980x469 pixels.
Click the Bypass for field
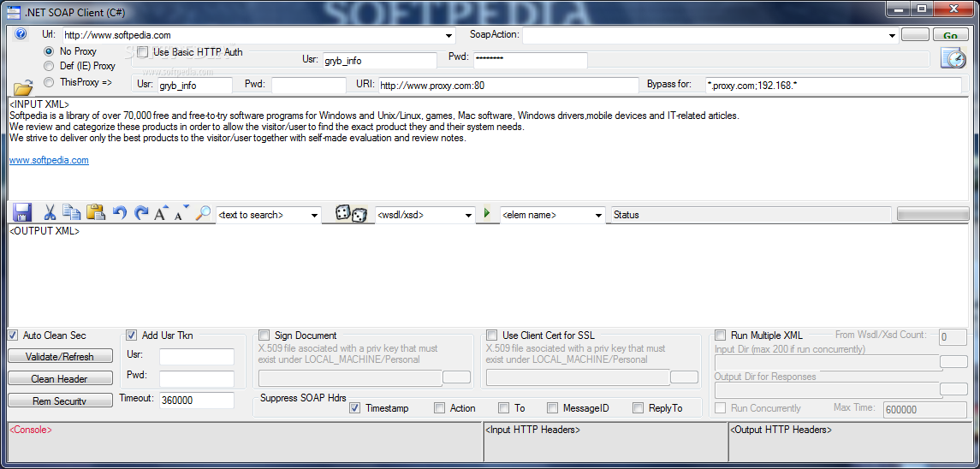click(833, 85)
